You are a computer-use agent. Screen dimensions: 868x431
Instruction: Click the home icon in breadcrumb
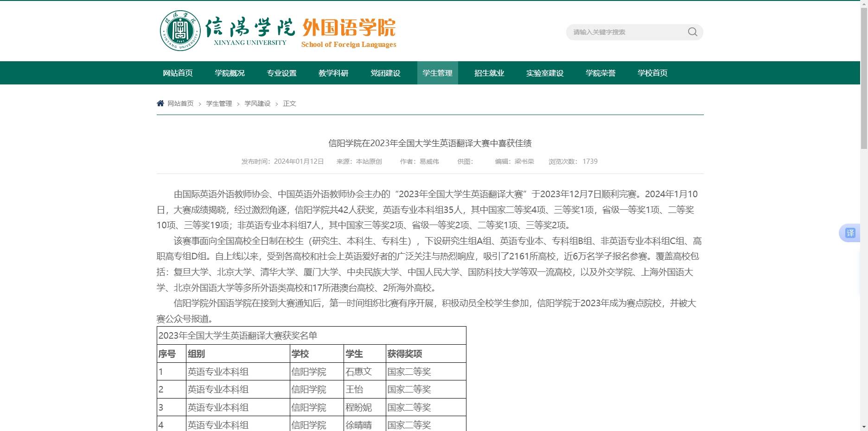pos(160,103)
